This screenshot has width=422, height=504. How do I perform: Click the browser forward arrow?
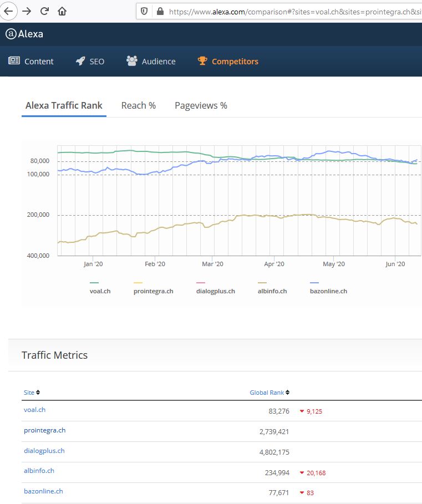click(x=27, y=11)
